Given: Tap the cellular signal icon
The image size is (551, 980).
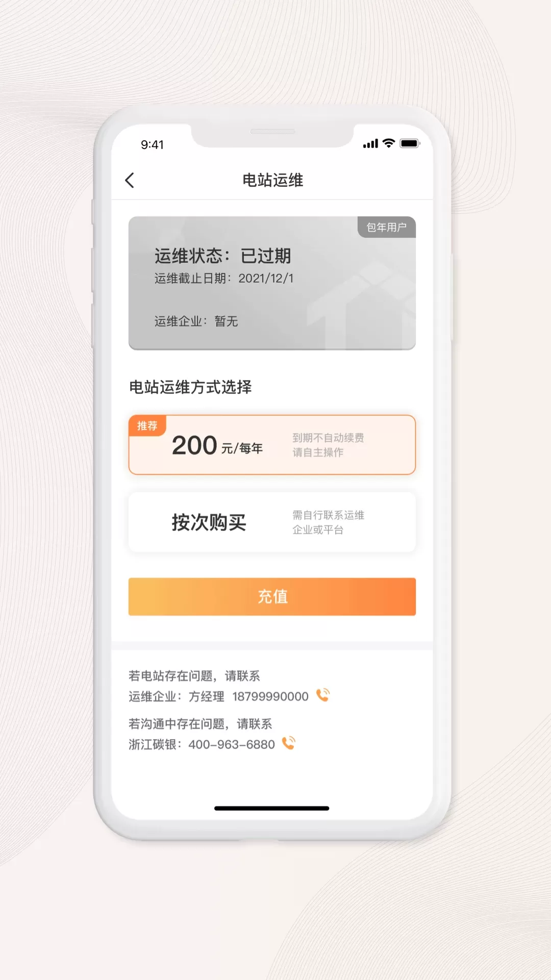Looking at the screenshot, I should [x=370, y=144].
